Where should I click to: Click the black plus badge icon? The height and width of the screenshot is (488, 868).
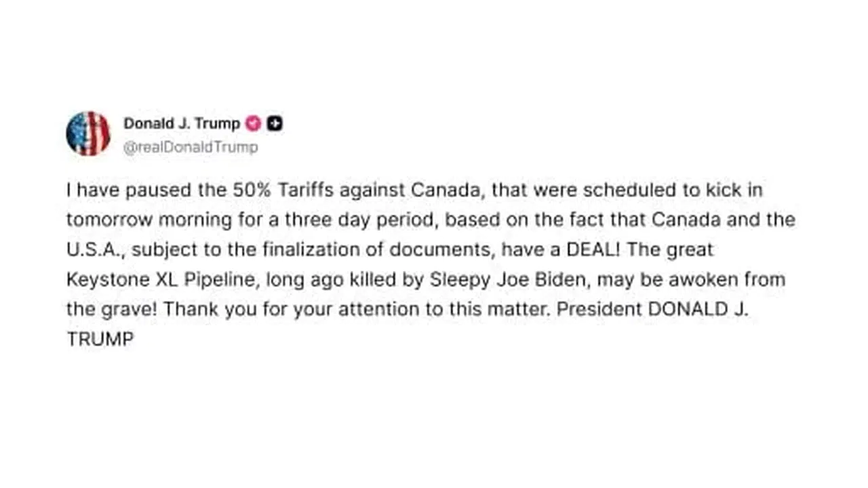pyautogui.click(x=275, y=123)
